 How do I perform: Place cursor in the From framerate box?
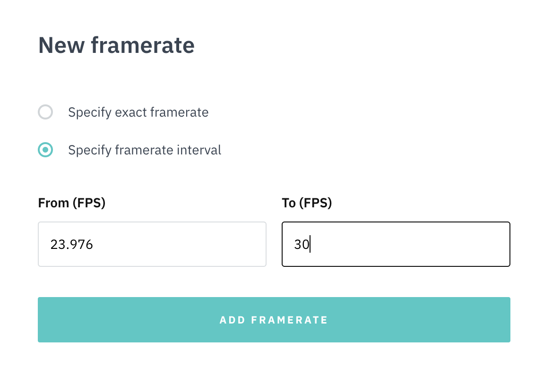click(x=152, y=244)
